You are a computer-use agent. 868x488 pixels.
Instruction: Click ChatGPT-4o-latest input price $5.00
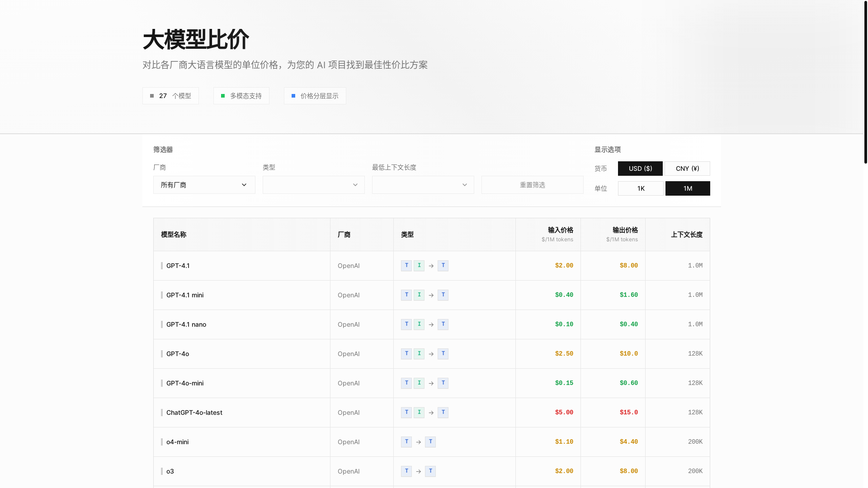click(x=564, y=413)
